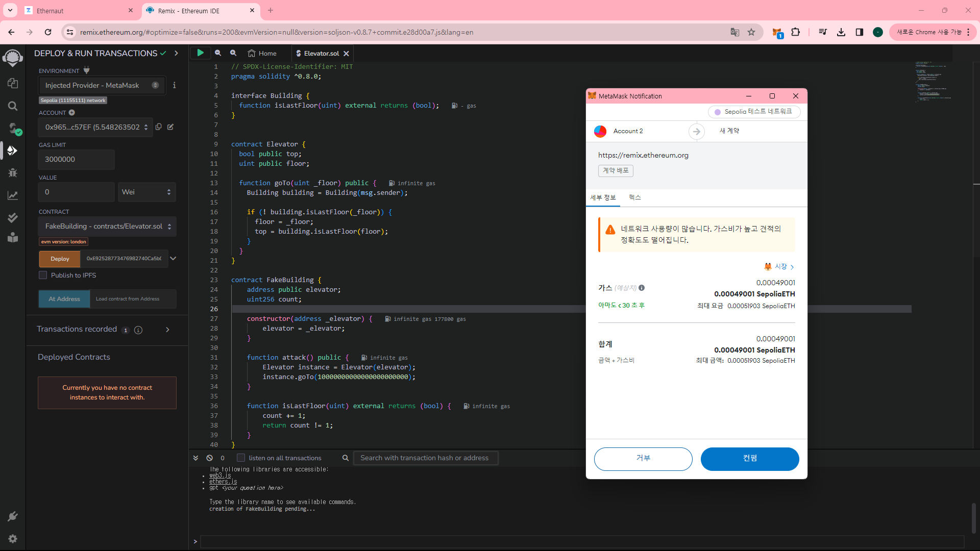Sign a message using the account edit icon

pyautogui.click(x=170, y=127)
